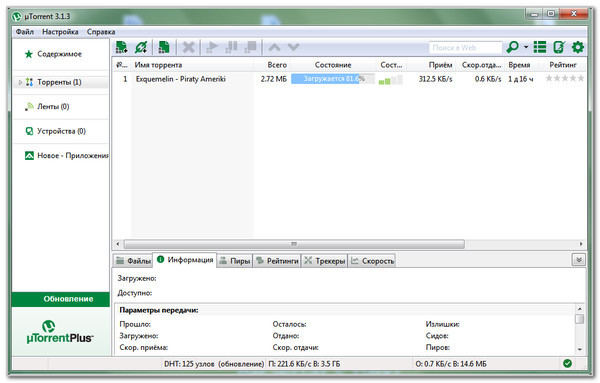Click the Create New Torrent icon
This screenshot has height=383, width=600.
pos(164,47)
